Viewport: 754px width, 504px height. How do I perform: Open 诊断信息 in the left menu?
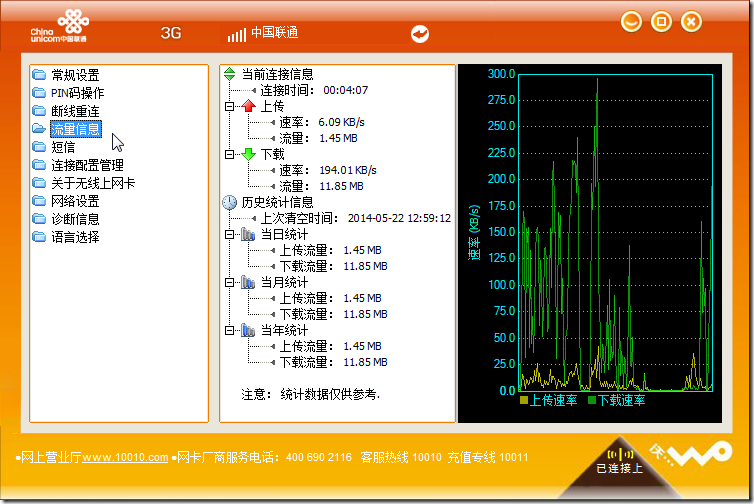point(75,219)
